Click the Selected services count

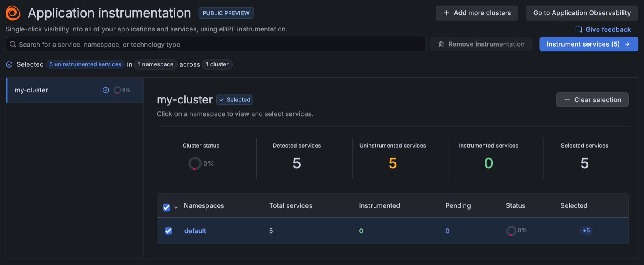pos(585,163)
